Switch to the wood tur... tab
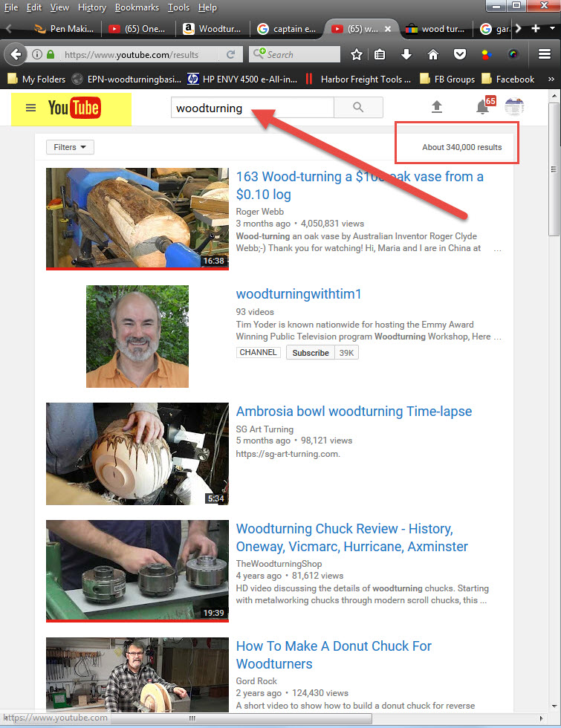 [435, 29]
